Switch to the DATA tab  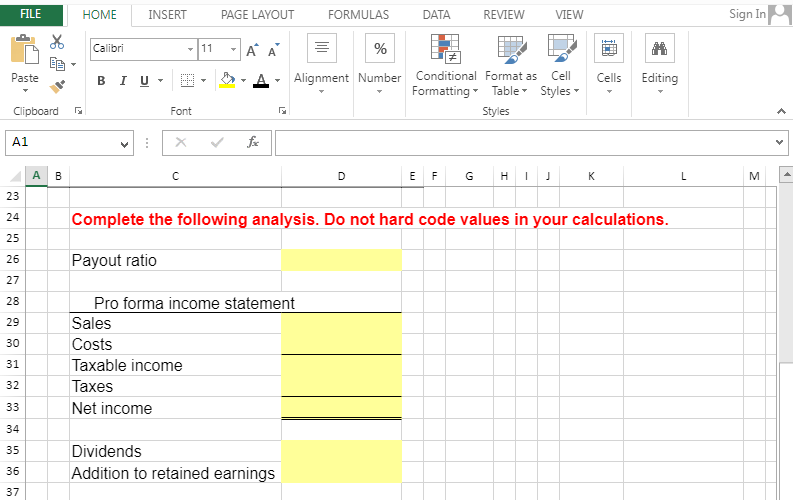[436, 15]
